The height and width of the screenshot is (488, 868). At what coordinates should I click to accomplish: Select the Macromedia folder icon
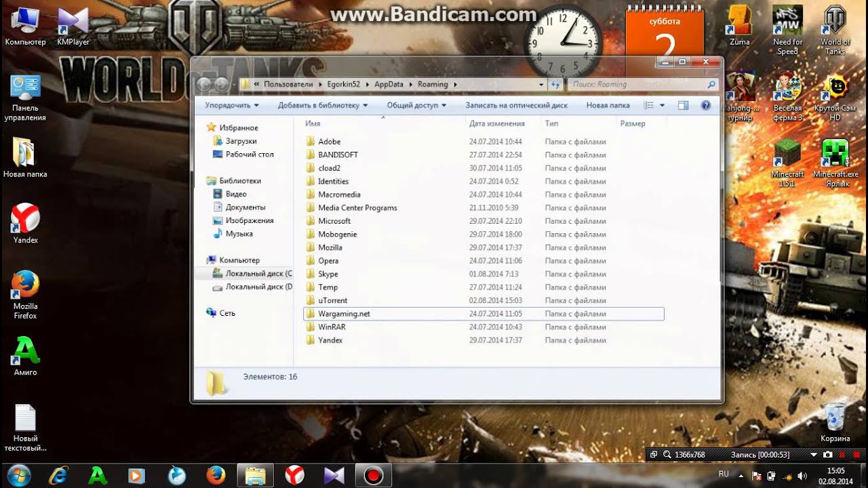311,195
